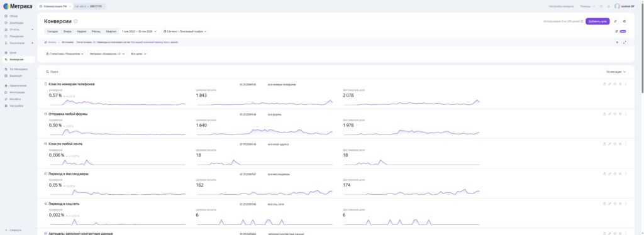Close the filter bar with X icon
Screen dimensions: 644x235
617,42
